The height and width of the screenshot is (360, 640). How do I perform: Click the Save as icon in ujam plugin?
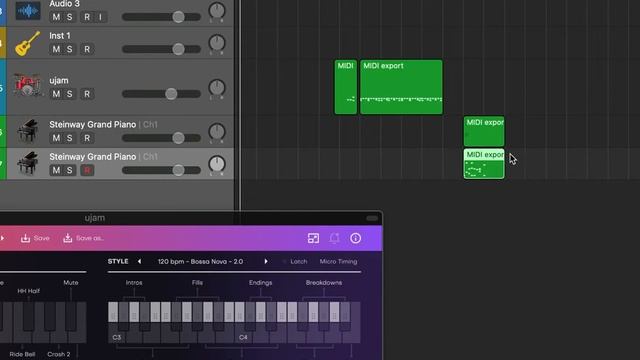(68, 238)
